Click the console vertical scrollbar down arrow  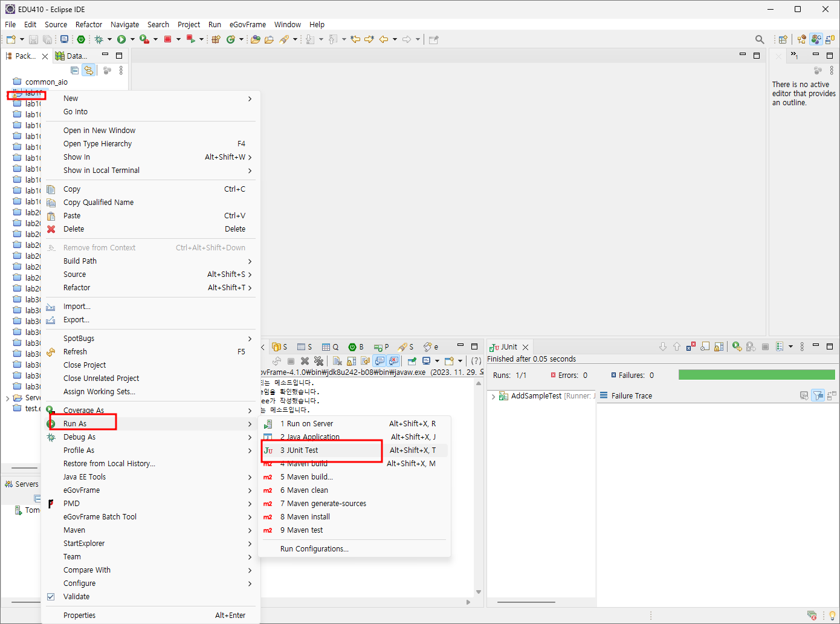tap(479, 592)
